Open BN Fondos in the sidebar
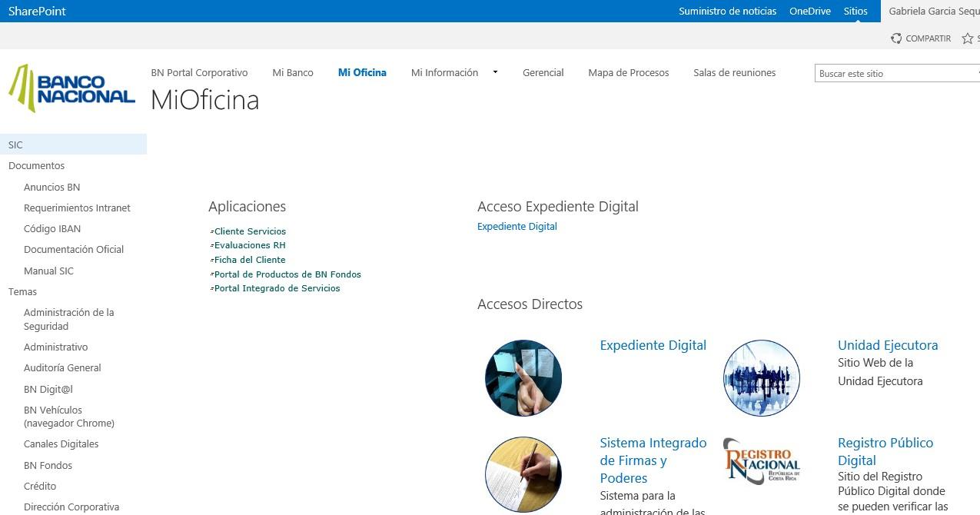The width and height of the screenshot is (980, 515). [48, 465]
